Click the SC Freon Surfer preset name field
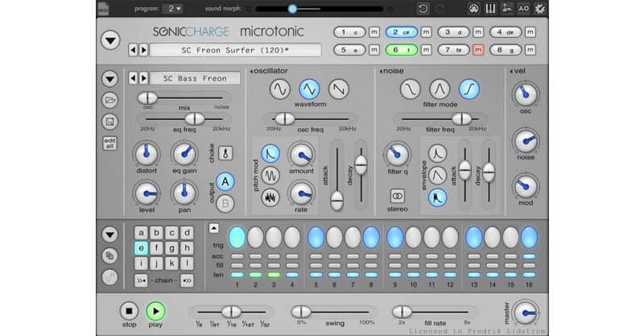Screen dimensions: 644x336 [235, 50]
